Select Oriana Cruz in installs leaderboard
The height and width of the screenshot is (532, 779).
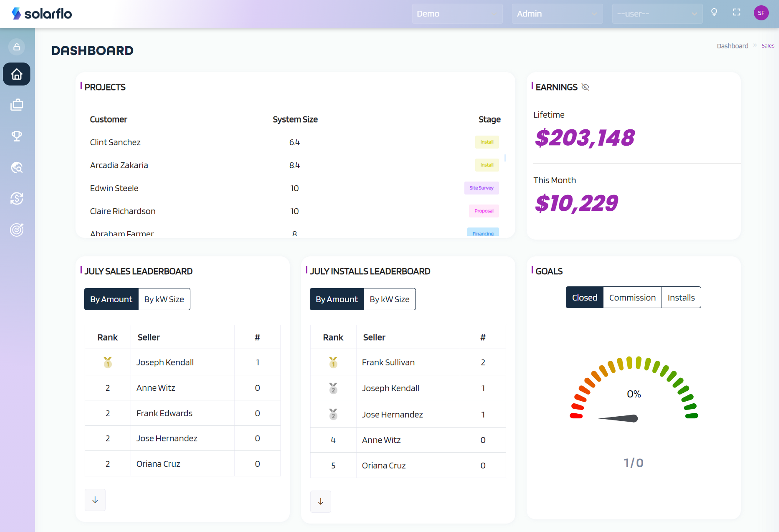click(x=384, y=466)
